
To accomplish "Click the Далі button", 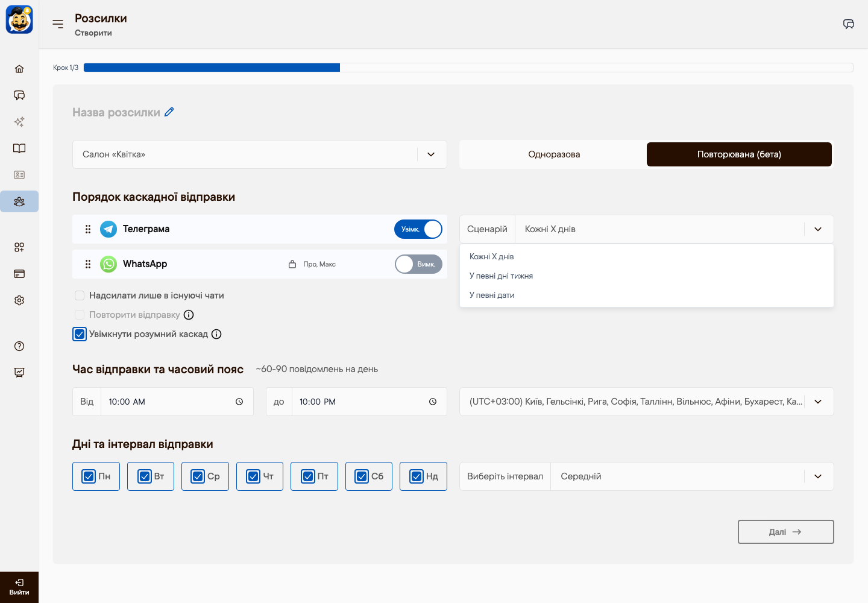I will pos(786,532).
